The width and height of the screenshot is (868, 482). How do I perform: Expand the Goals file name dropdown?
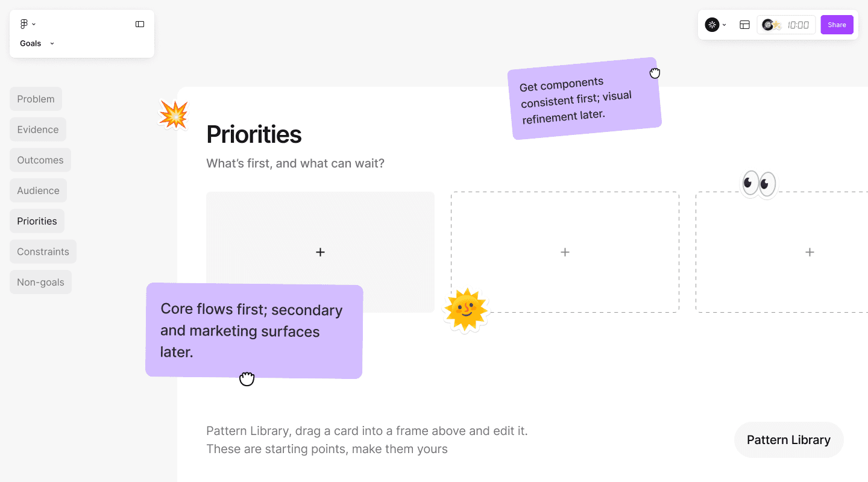(37, 43)
